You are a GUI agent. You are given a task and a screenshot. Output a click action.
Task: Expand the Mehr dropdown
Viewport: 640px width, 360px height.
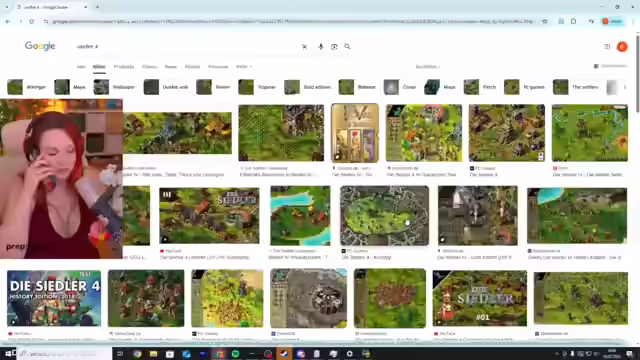244,67
